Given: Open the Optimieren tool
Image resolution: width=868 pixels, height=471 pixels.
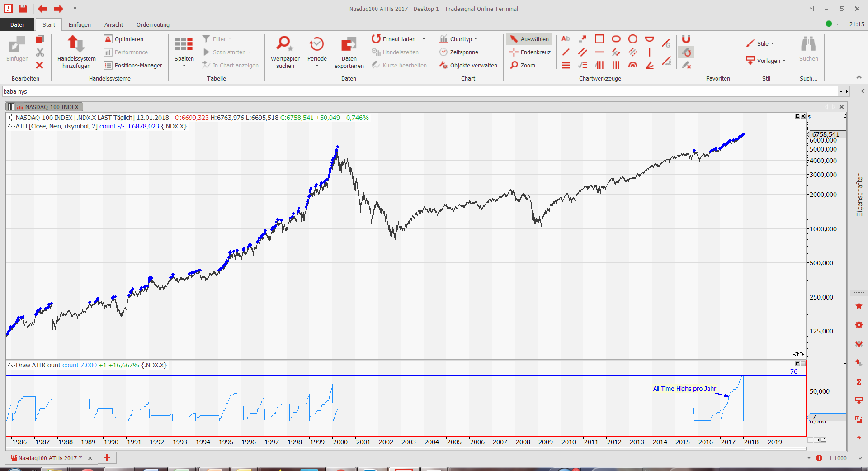Looking at the screenshot, I should click(x=123, y=39).
